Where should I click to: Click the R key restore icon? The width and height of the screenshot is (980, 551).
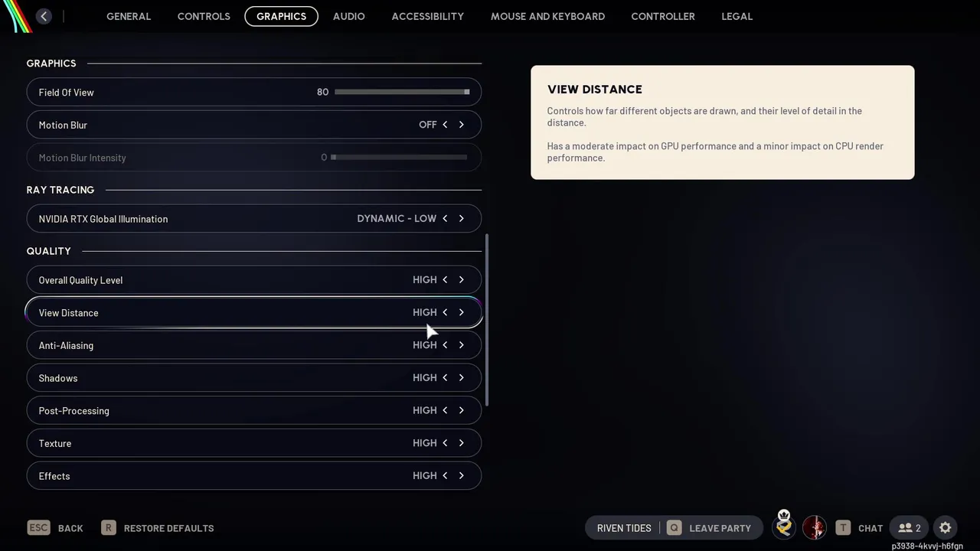(109, 528)
